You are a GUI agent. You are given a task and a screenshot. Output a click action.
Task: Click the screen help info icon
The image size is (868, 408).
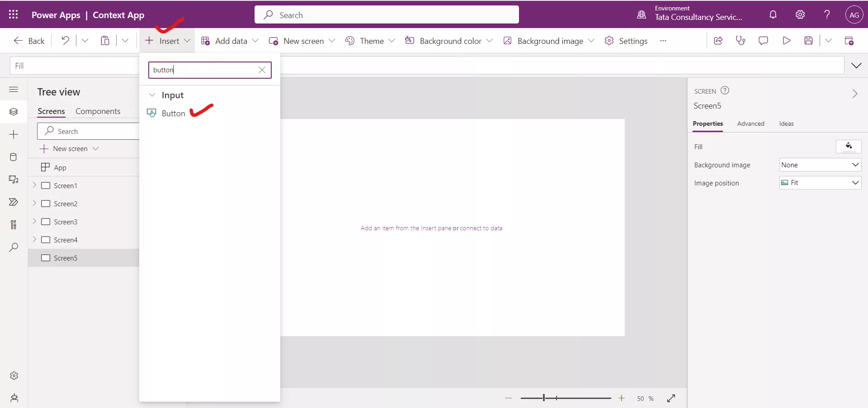coord(725,90)
